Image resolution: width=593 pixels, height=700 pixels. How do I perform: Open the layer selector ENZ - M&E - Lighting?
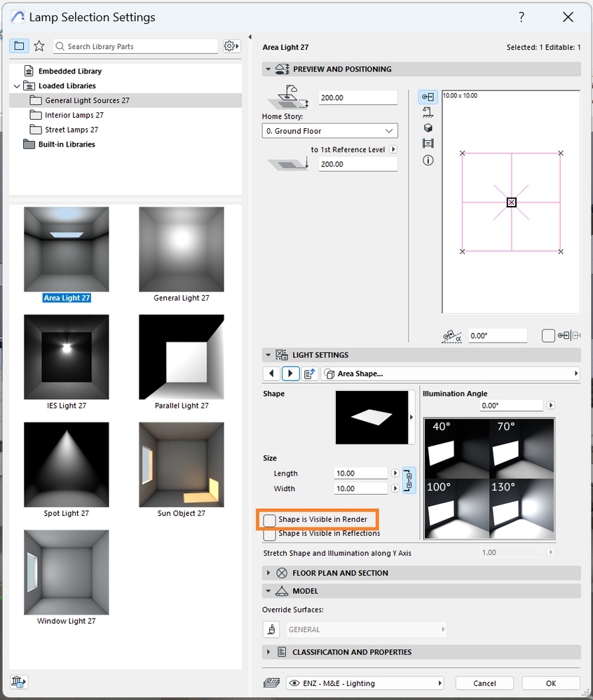click(364, 683)
